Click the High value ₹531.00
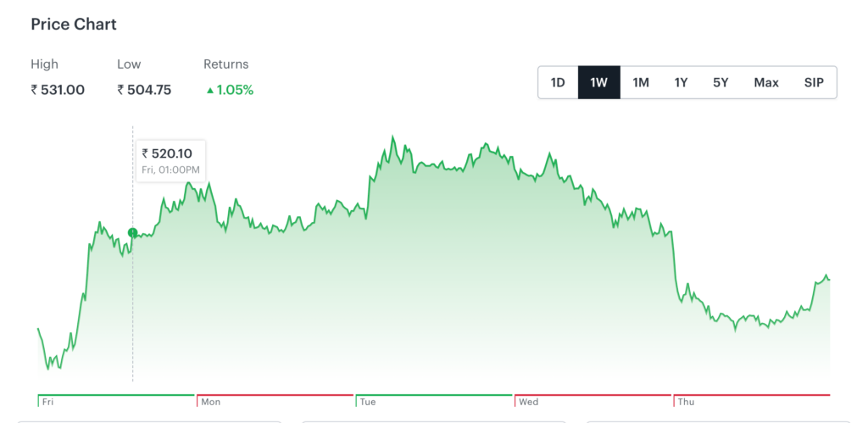Screen dimensions: 868x423 pos(58,90)
